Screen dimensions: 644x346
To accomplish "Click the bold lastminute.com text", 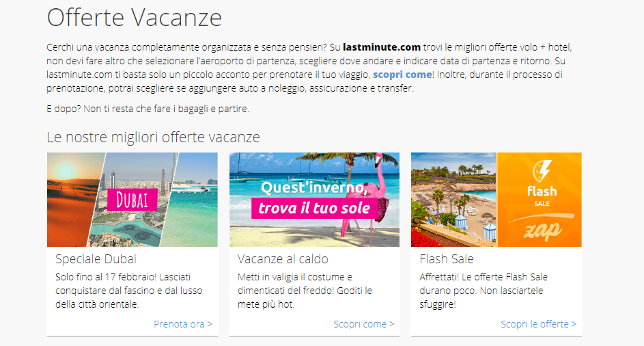I will pyautogui.click(x=382, y=47).
